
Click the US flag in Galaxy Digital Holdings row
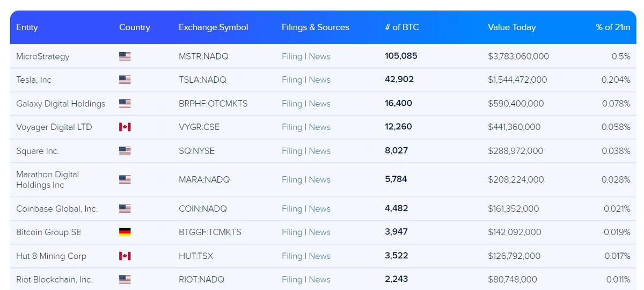point(125,104)
